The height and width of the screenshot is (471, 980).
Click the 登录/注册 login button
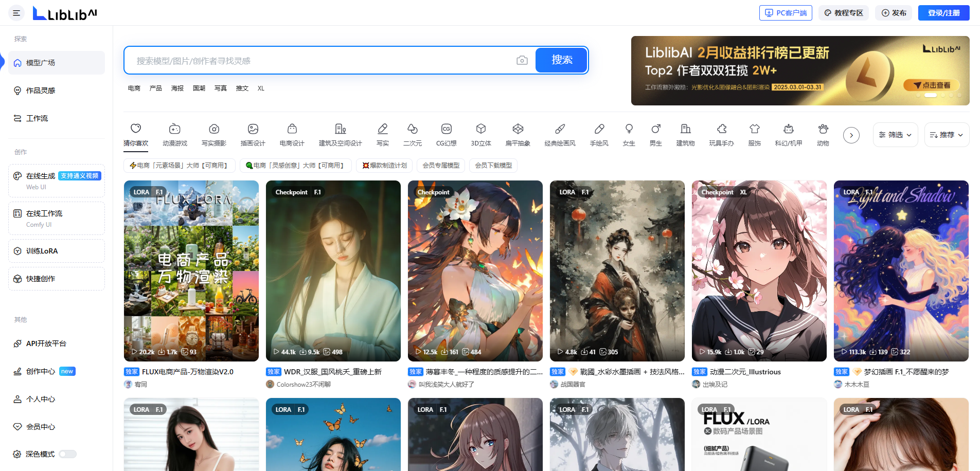click(943, 13)
